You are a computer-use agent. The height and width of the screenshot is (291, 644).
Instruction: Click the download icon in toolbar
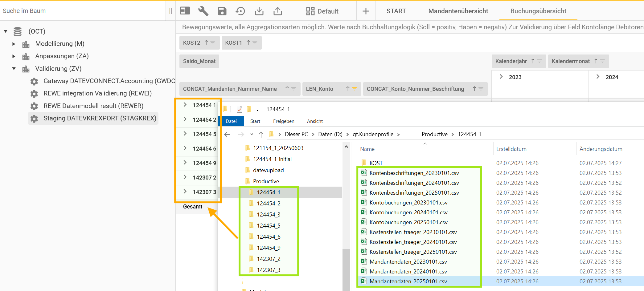[x=259, y=11]
